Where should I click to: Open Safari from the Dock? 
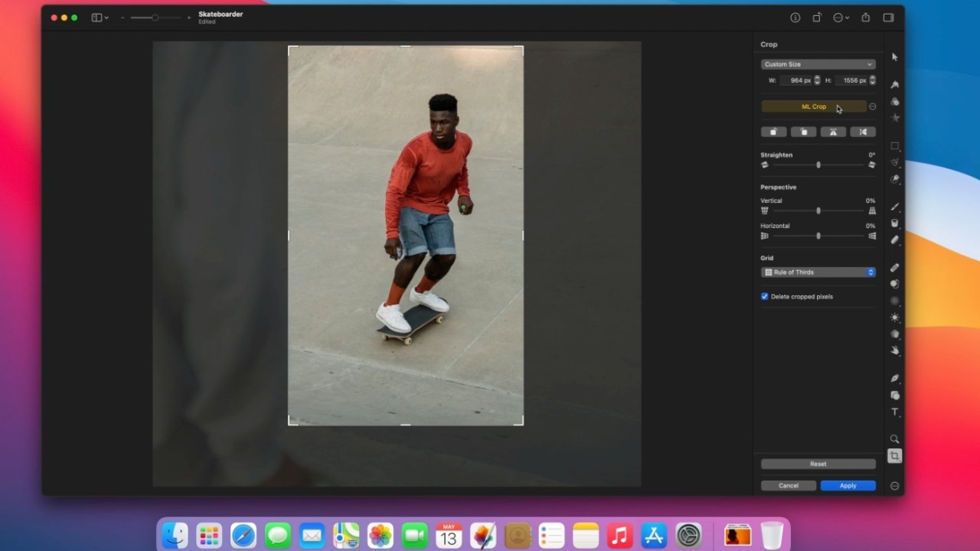click(243, 536)
